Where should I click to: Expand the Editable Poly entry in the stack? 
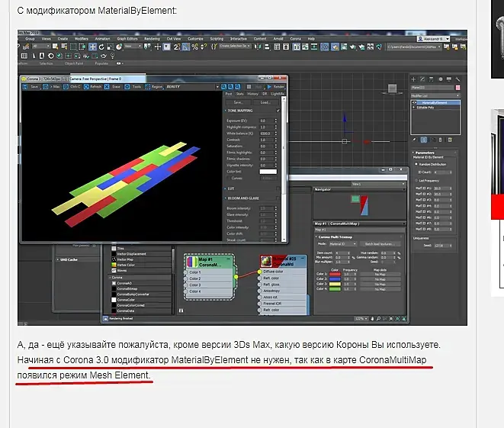click(x=414, y=108)
